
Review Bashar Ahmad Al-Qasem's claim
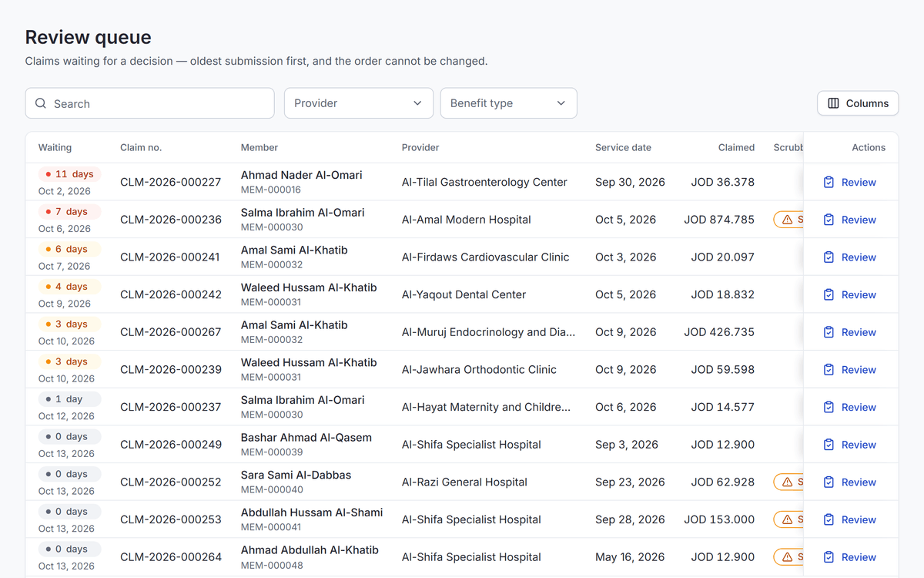click(850, 445)
